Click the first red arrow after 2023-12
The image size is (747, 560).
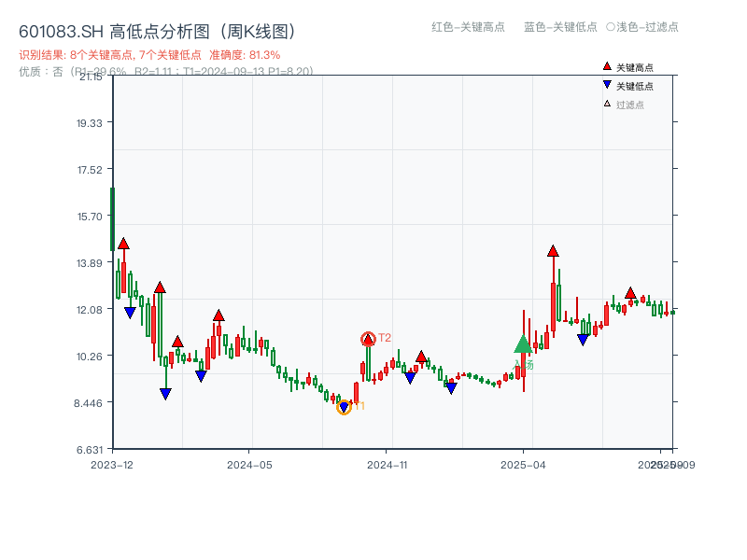point(122,243)
